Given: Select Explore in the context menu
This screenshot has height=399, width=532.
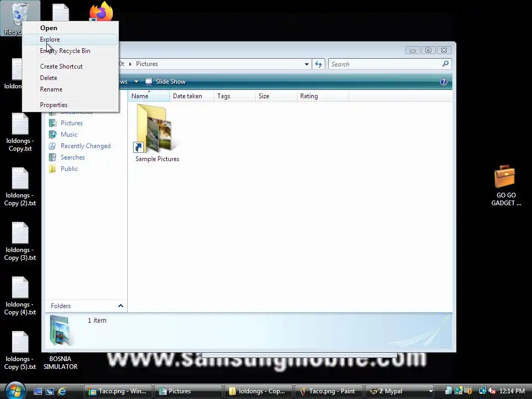Looking at the screenshot, I should coord(71,39).
